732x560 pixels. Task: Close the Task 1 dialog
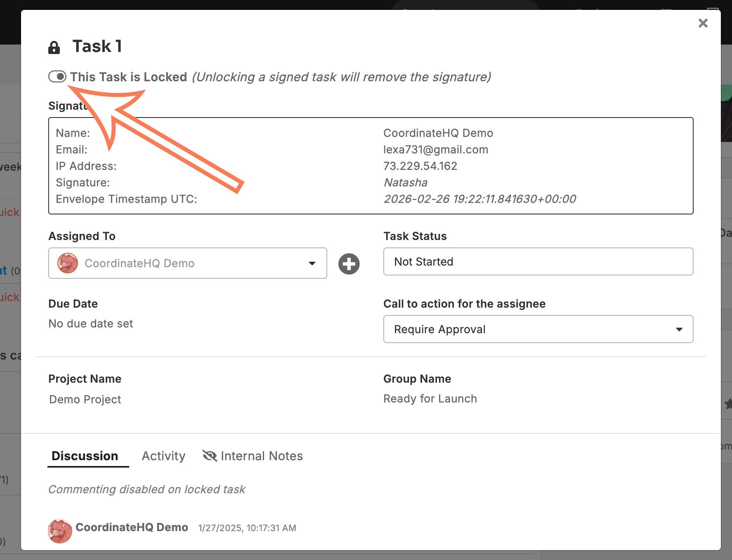tap(703, 23)
